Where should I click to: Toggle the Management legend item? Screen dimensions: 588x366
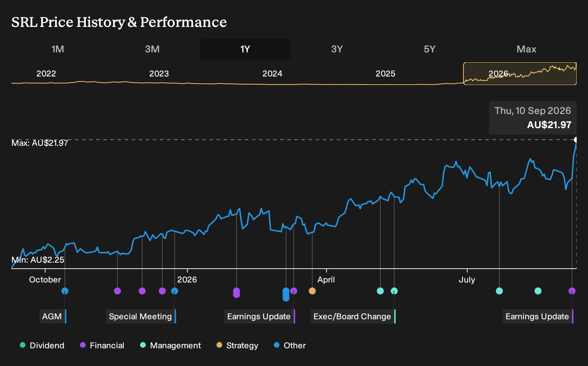[x=171, y=345]
